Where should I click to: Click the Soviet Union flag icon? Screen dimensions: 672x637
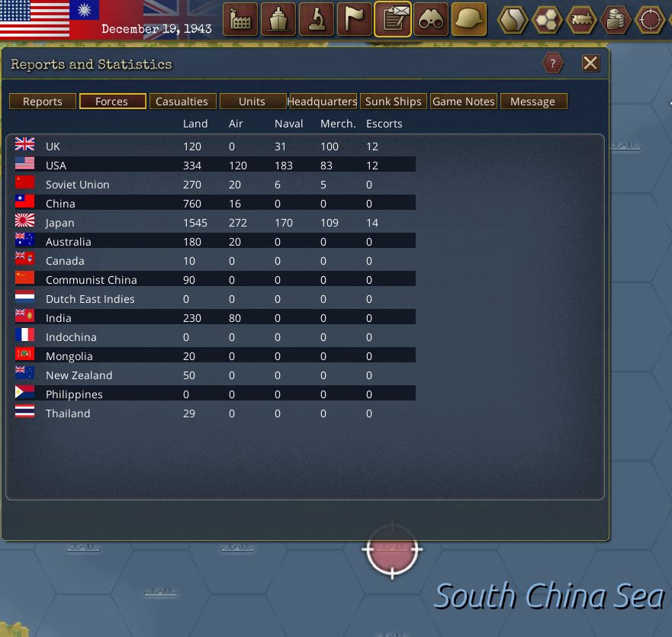click(25, 182)
